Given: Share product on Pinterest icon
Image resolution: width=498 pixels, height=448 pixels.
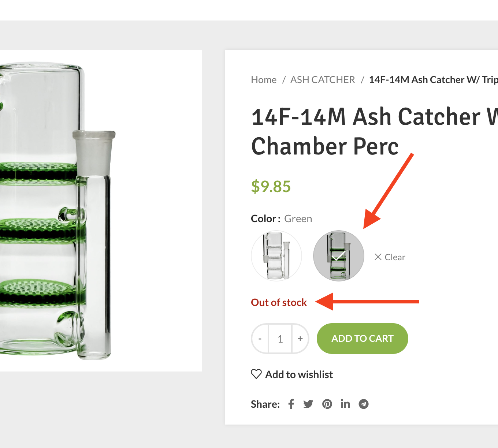Looking at the screenshot, I should (327, 404).
